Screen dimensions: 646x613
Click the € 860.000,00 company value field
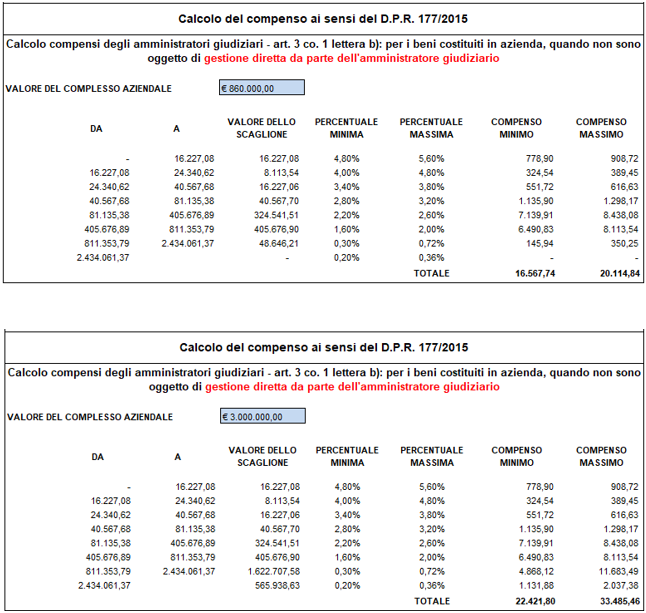point(261,88)
